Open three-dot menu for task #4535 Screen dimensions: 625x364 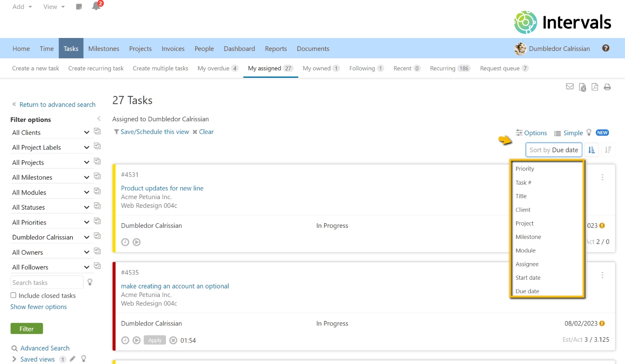(602, 275)
